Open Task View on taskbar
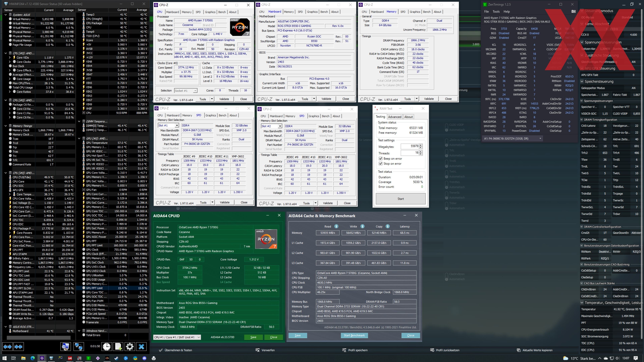The width and height of the screenshot is (644, 362). point(14,358)
